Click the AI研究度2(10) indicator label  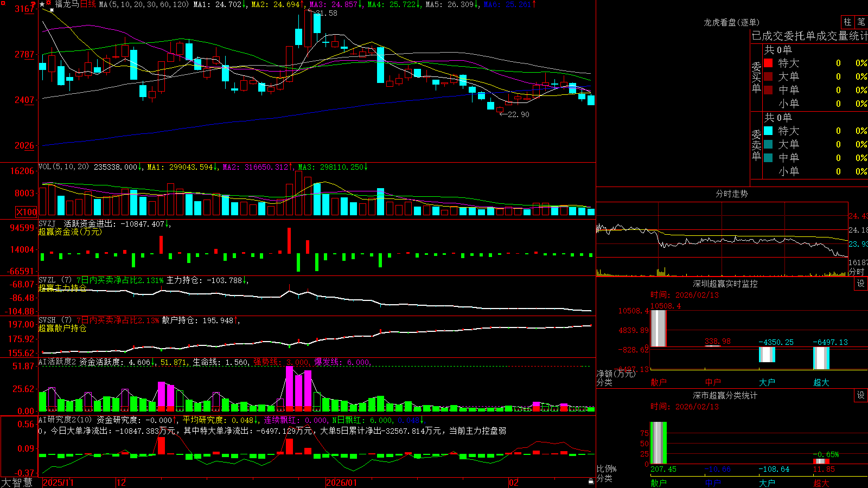coord(66,420)
